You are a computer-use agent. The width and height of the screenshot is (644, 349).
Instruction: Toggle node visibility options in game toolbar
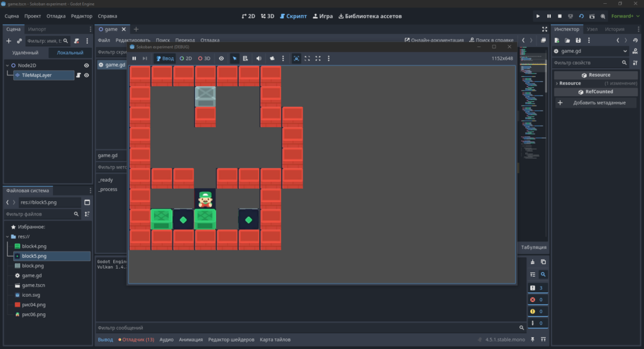[x=221, y=58]
